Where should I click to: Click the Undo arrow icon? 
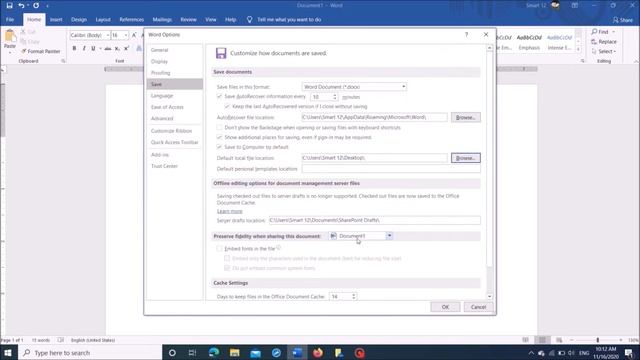click(21, 5)
